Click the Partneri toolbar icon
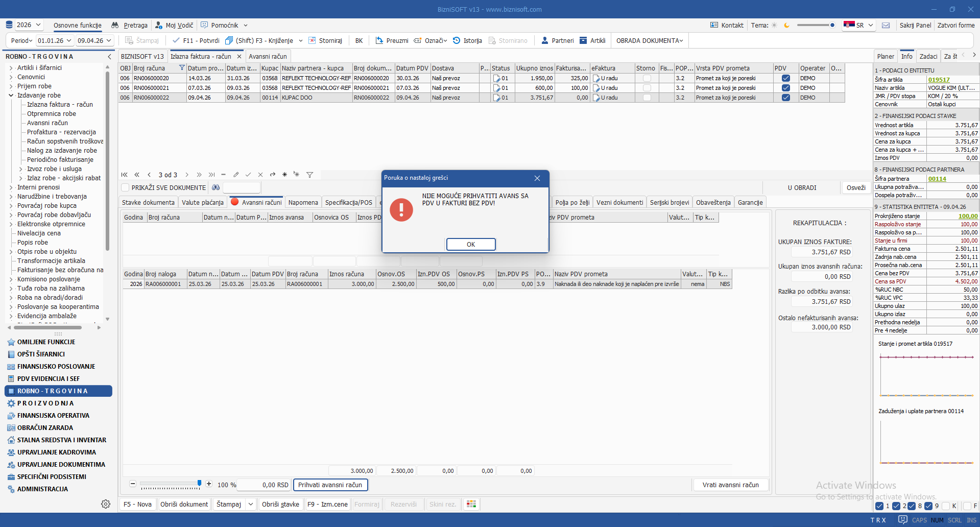Image resolution: width=980 pixels, height=527 pixels. (x=545, y=40)
